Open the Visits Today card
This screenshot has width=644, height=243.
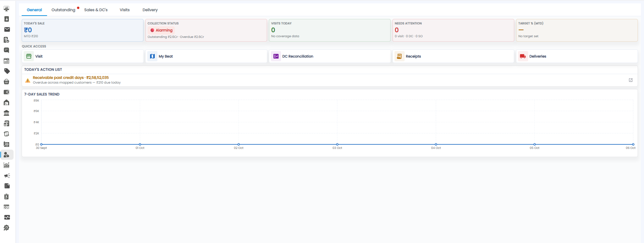[x=330, y=30]
